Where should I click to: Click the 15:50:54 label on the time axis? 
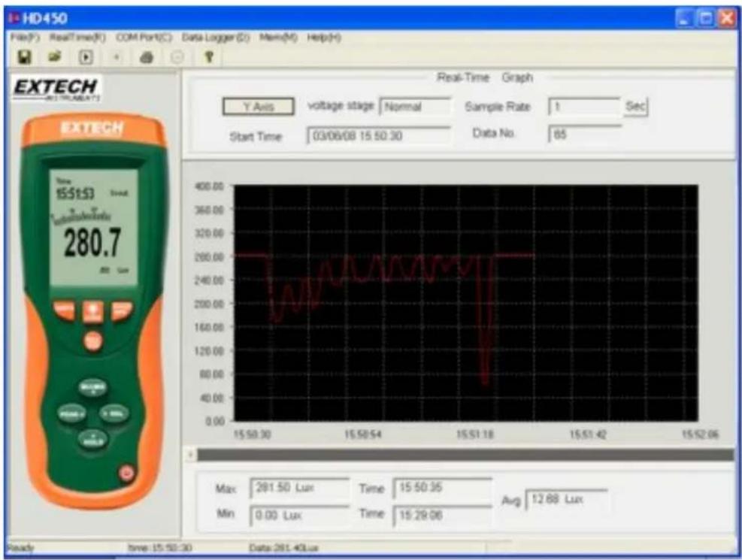363,434
